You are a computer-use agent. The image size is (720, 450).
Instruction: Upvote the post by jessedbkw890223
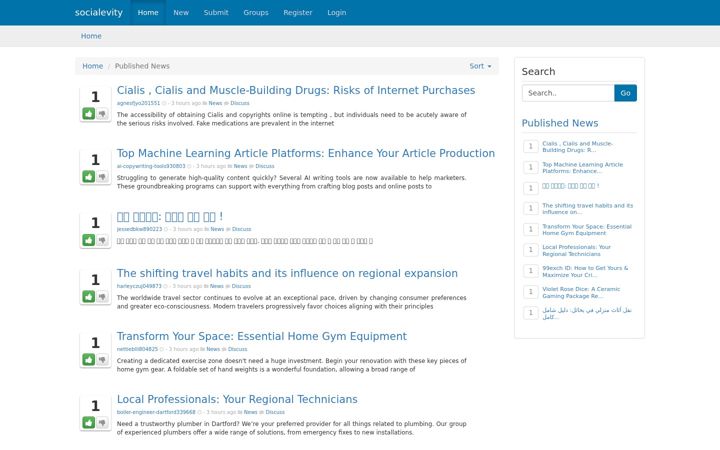89,240
